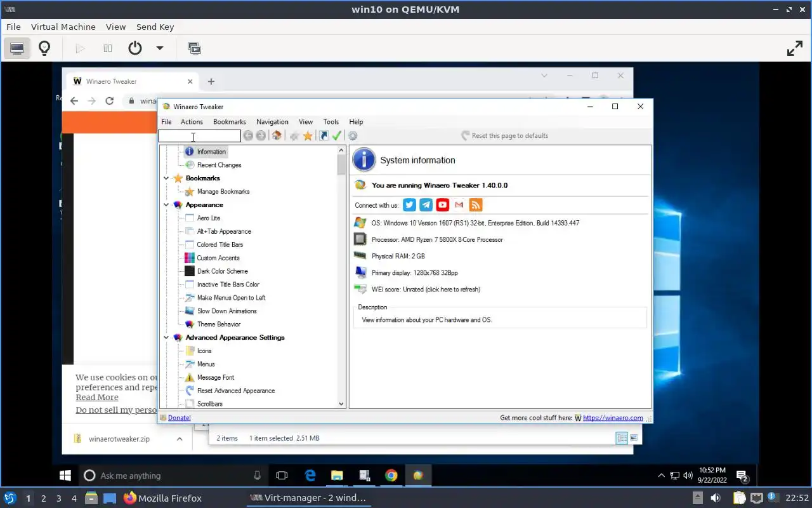Open the RSS feed icon next to Connect with us
Image resolution: width=812 pixels, height=508 pixels.
476,204
